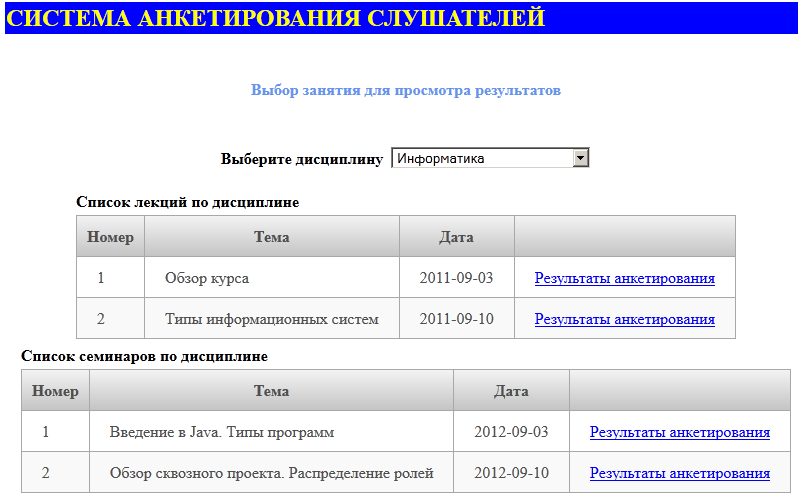Open survey results for seminar Введение в Java

[679, 432]
